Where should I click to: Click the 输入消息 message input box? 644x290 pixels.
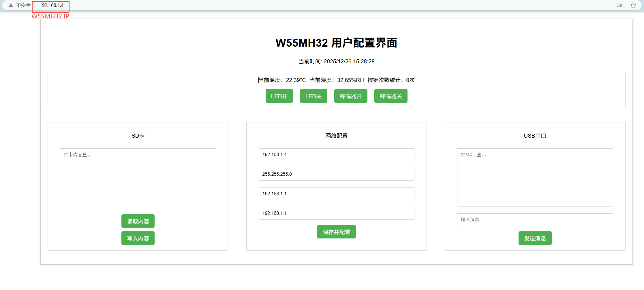535,220
